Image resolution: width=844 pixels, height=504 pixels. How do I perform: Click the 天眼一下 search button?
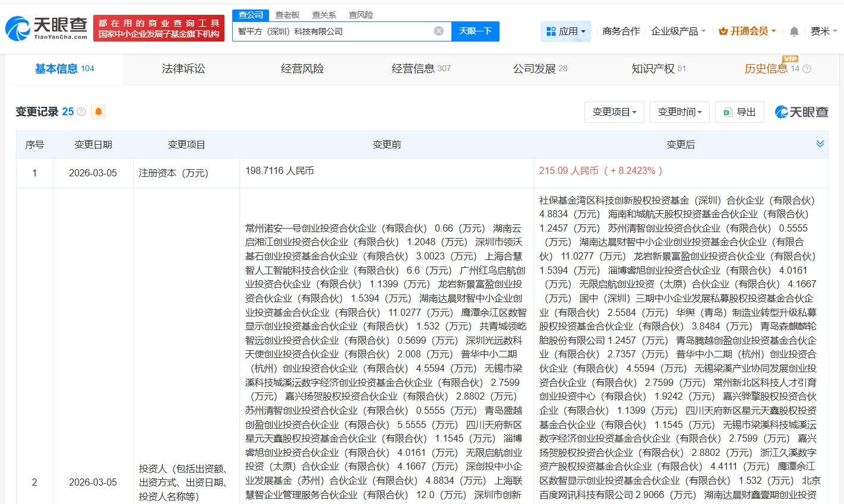[475, 31]
